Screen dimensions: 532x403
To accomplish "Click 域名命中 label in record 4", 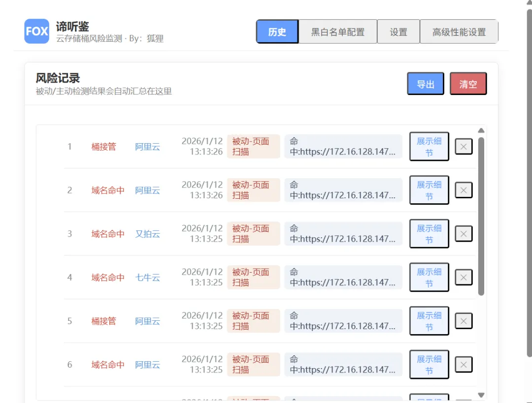I will [108, 278].
